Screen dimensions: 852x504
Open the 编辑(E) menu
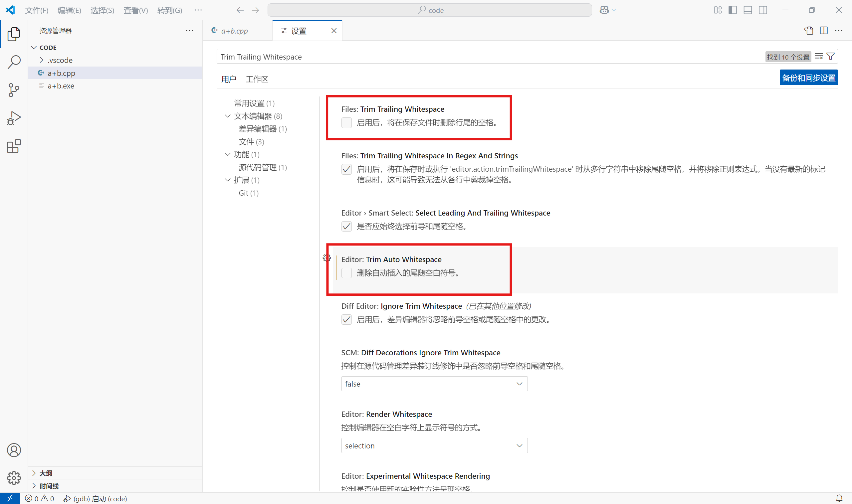pos(69,10)
